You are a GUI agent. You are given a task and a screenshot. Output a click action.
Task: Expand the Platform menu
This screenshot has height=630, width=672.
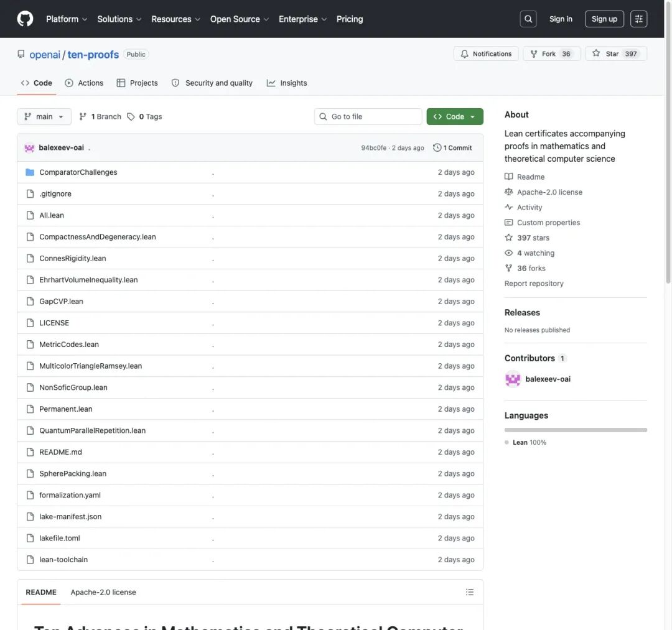pyautogui.click(x=67, y=19)
